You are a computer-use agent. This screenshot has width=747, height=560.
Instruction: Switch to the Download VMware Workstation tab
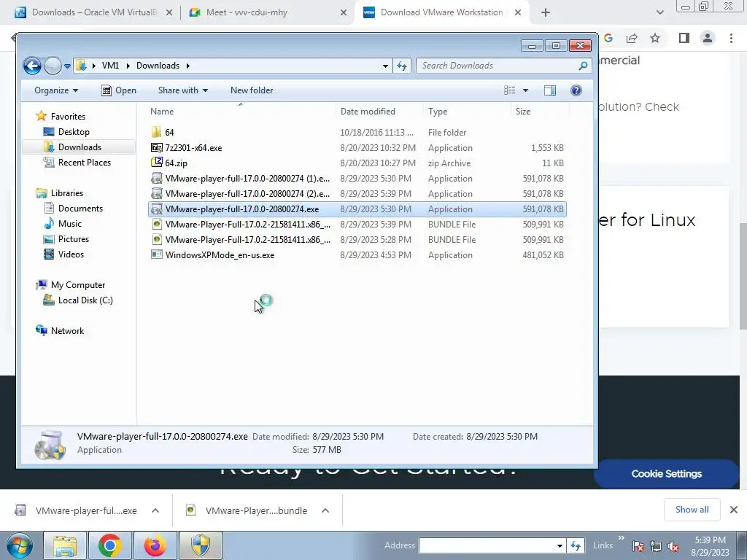pos(441,12)
